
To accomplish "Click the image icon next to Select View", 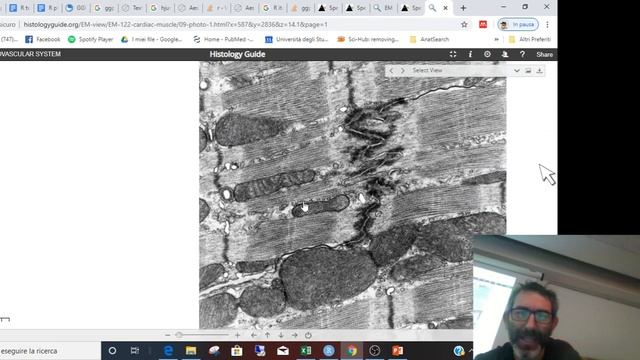I will click(x=528, y=71).
